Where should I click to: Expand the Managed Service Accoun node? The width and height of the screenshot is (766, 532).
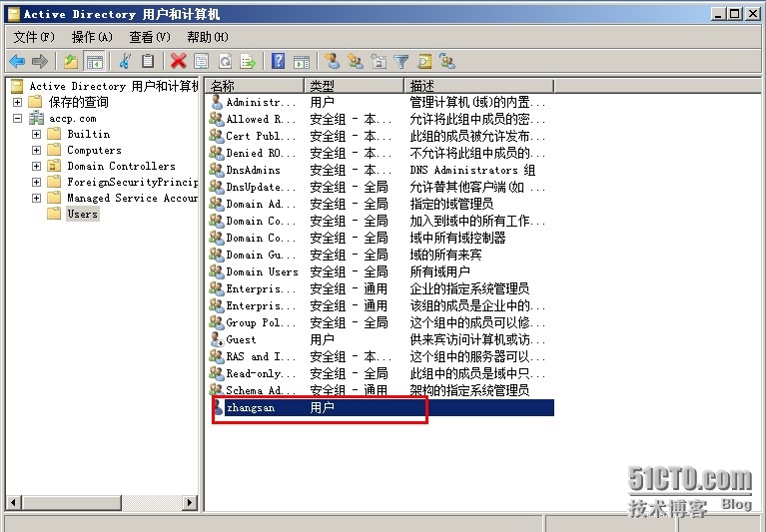(x=36, y=199)
